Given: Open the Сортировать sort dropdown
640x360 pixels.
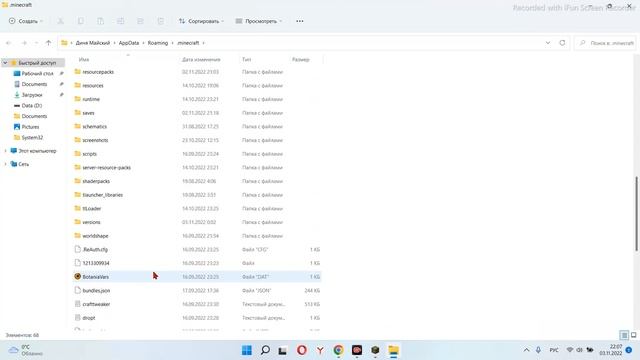Looking at the screenshot, I should [201, 21].
